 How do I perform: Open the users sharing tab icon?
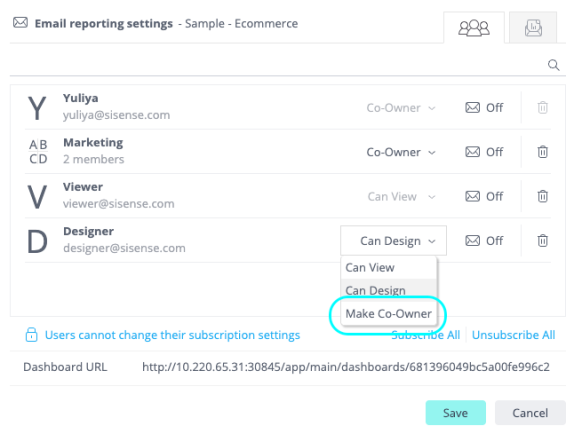pos(474,28)
